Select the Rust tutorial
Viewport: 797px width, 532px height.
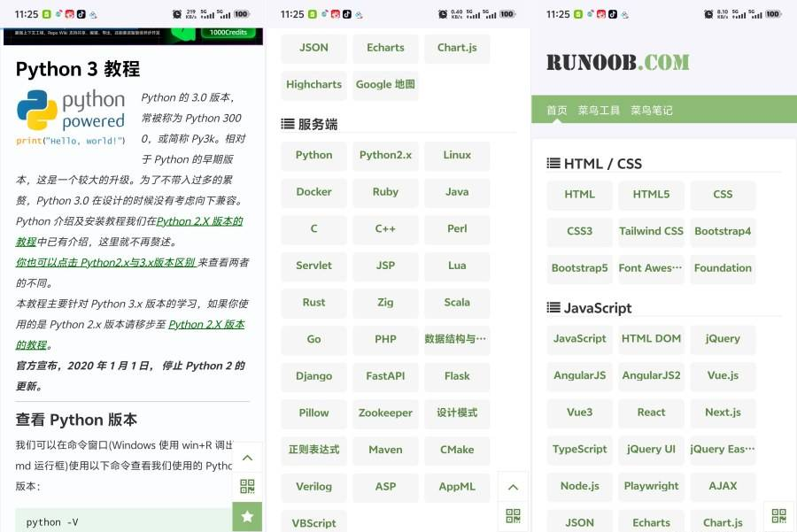[x=313, y=303]
